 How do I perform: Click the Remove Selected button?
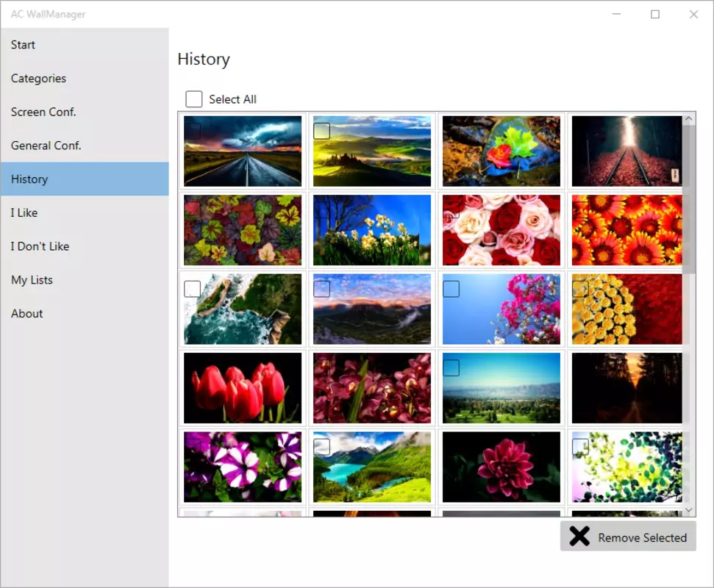pyautogui.click(x=628, y=537)
